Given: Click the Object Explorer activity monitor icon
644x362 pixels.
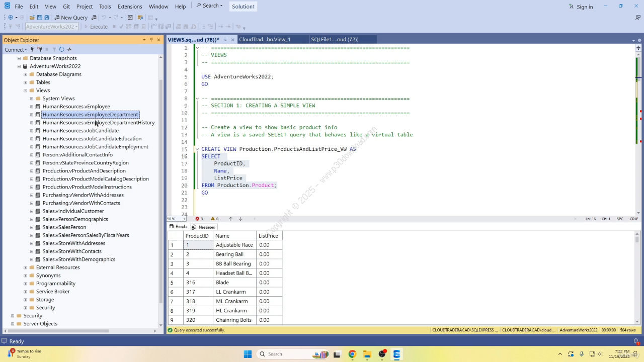Looking at the screenshot, I should click(x=69, y=49).
